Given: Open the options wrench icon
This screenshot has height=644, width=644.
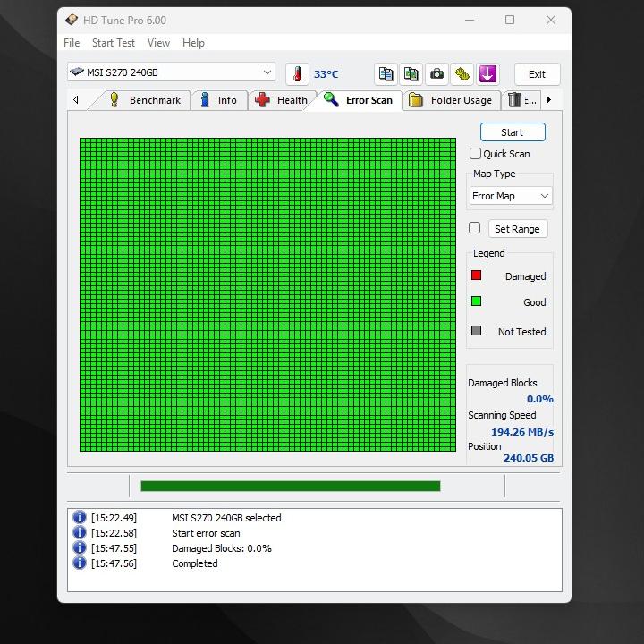Looking at the screenshot, I should (x=462, y=74).
